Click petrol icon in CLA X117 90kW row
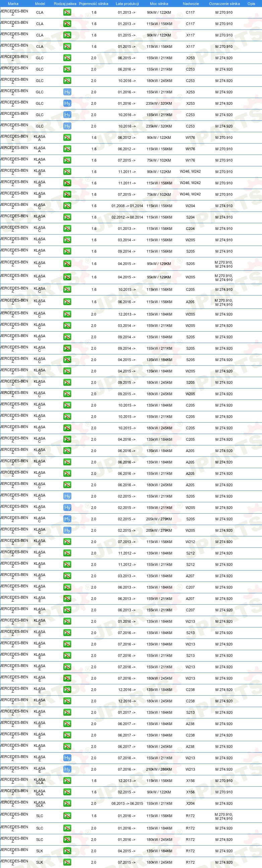The height and width of the screenshot is (868, 262). (x=67, y=35)
